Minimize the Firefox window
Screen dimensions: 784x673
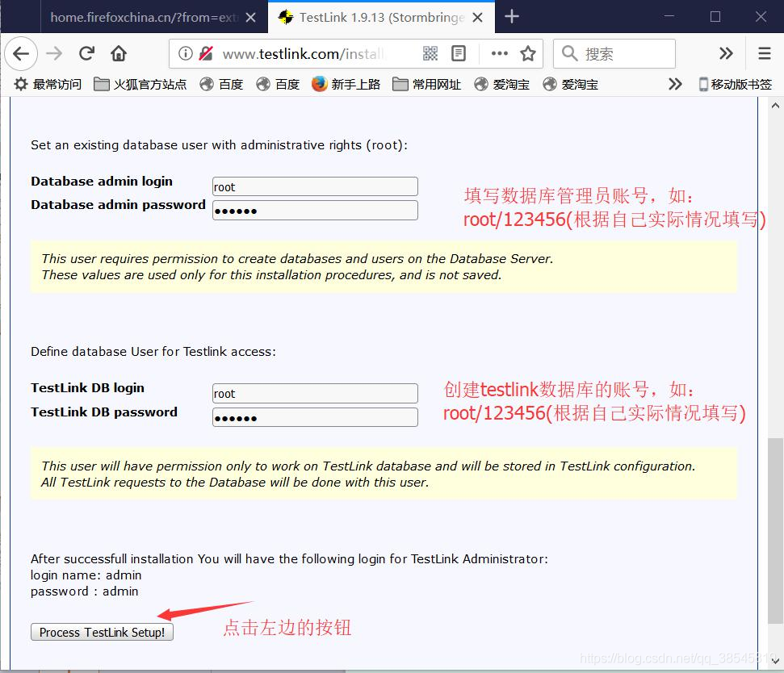point(669,16)
